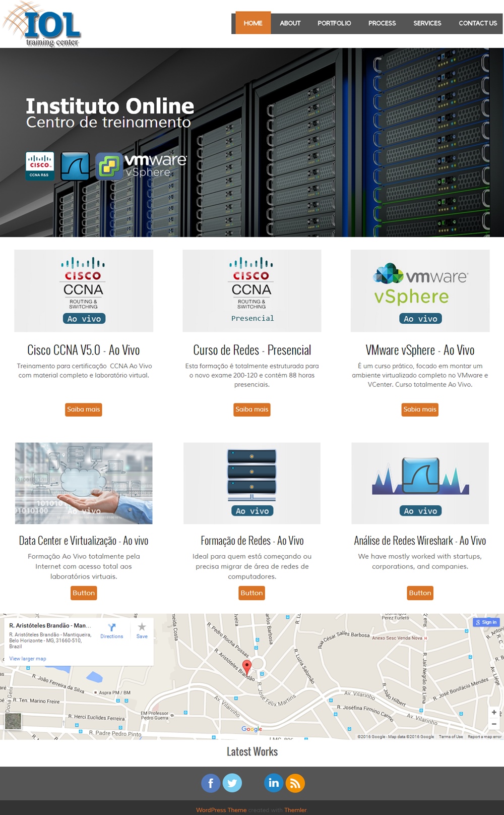Click the Cisco CCNA R&S badge in banner

click(x=40, y=166)
